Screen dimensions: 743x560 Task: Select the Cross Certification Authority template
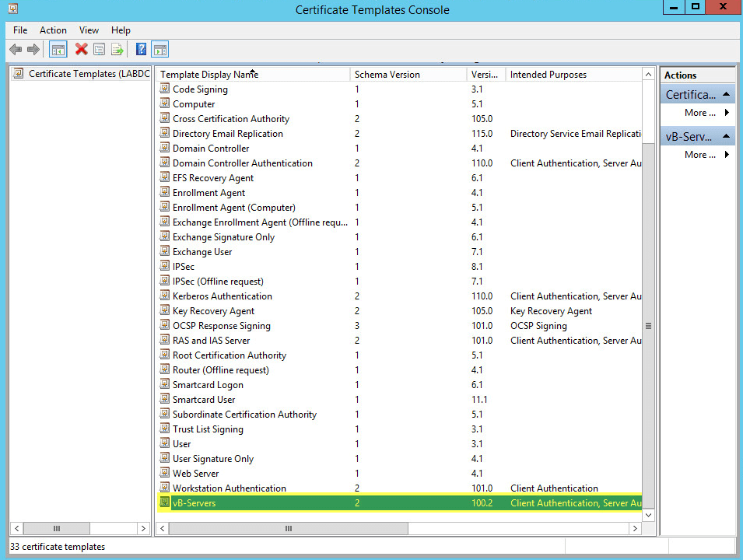(231, 119)
